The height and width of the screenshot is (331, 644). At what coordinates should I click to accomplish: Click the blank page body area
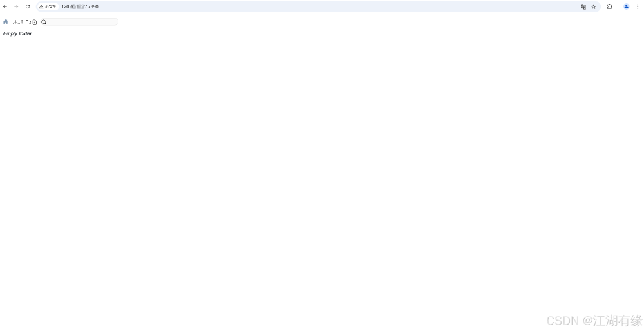(322, 173)
